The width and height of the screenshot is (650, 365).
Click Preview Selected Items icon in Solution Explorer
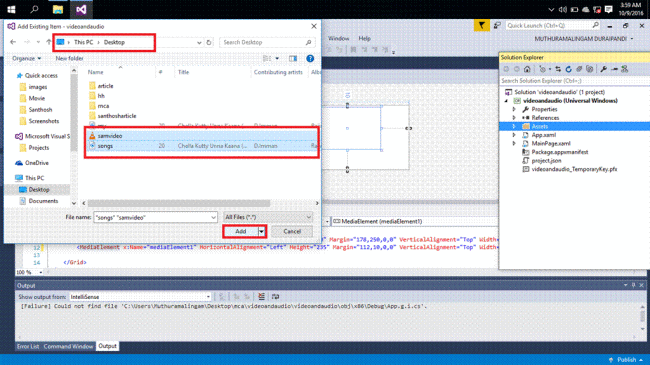tap(614, 69)
